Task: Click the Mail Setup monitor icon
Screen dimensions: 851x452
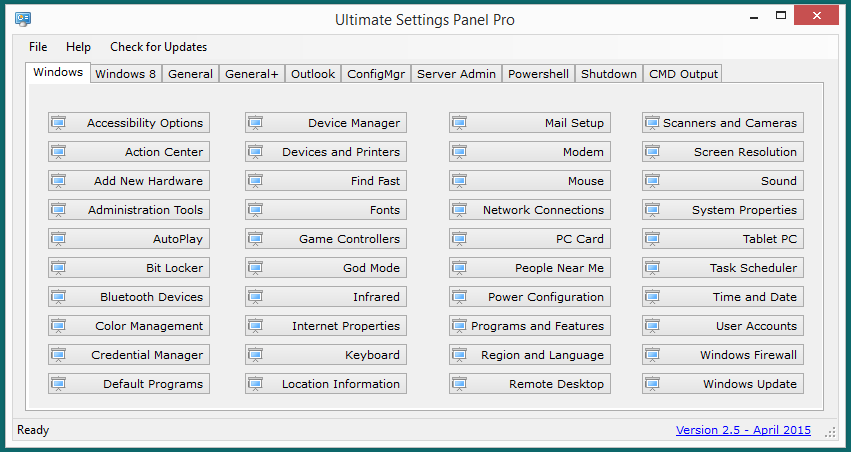Action: point(459,123)
